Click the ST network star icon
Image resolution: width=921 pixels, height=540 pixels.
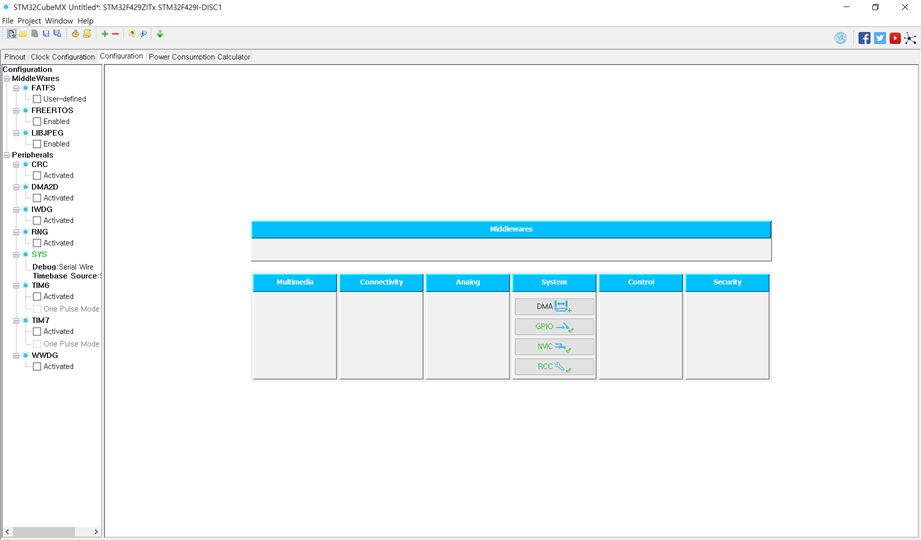(910, 38)
